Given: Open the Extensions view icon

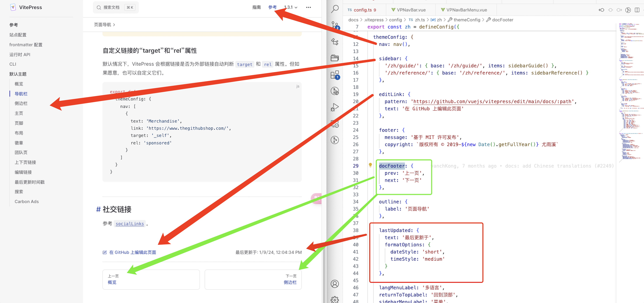Looking at the screenshot, I should coord(335,75).
